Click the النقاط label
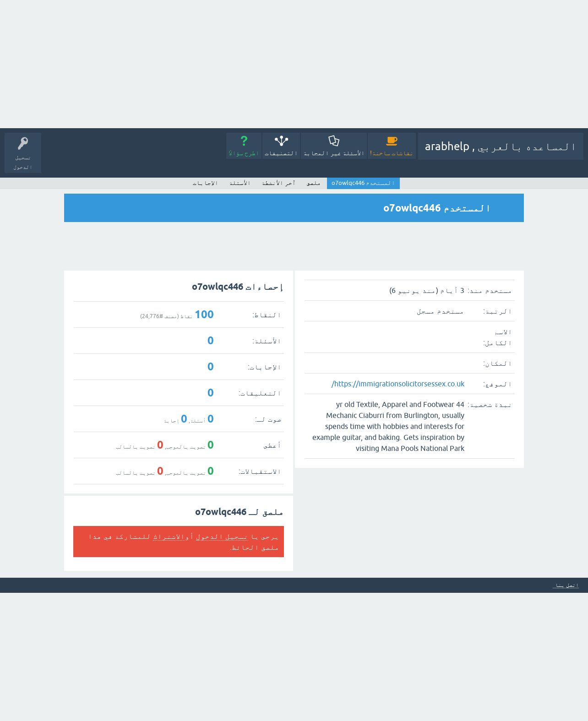The height and width of the screenshot is (721, 588). tap(267, 315)
